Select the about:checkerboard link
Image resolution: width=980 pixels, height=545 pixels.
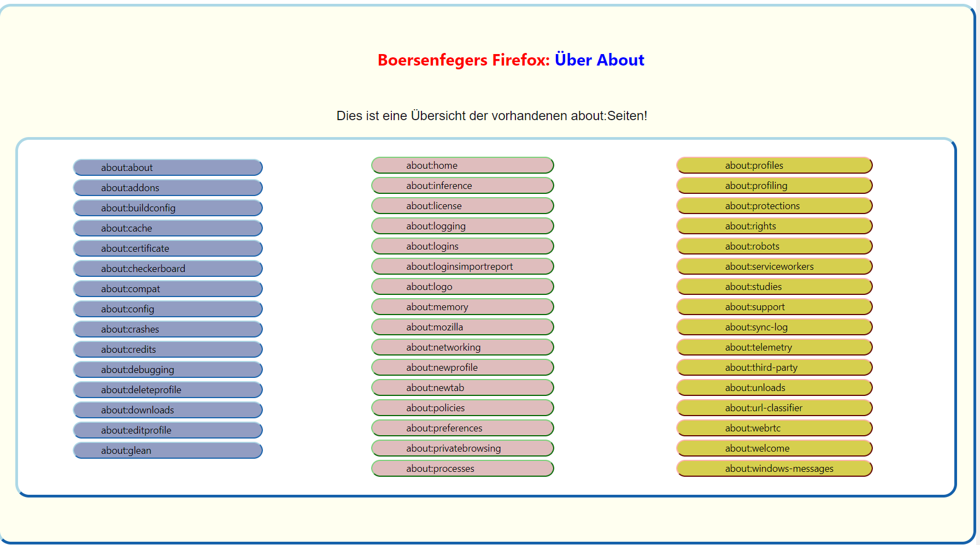point(168,269)
